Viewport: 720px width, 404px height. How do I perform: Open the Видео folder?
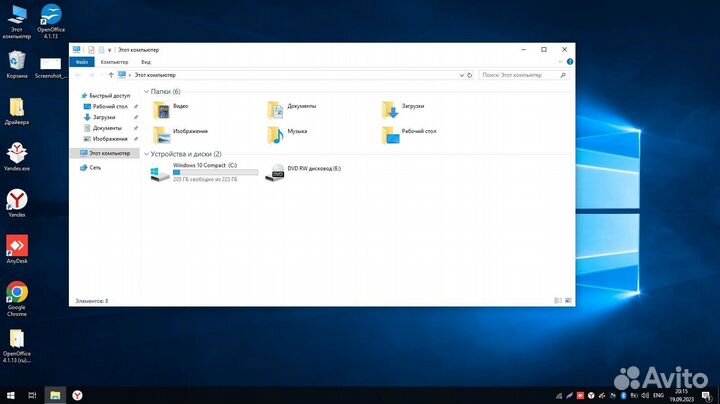(x=170, y=109)
